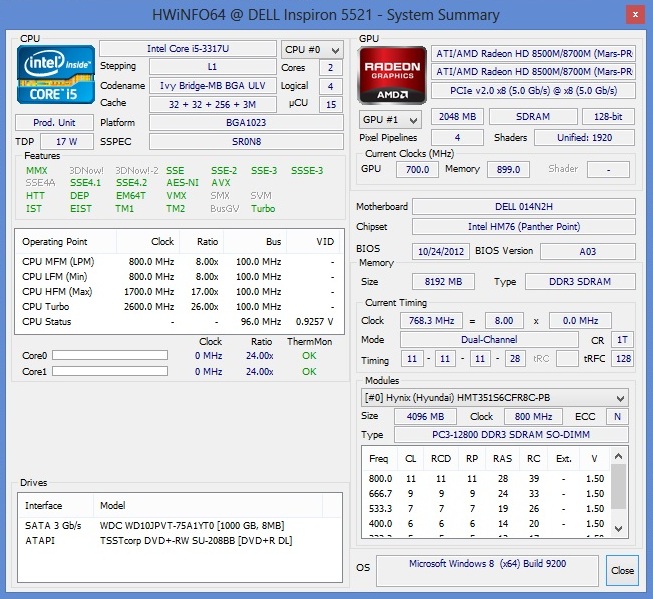Click the cache 32 + 32 + 256 + 3M field
This screenshot has height=599, width=653.
coord(212,104)
